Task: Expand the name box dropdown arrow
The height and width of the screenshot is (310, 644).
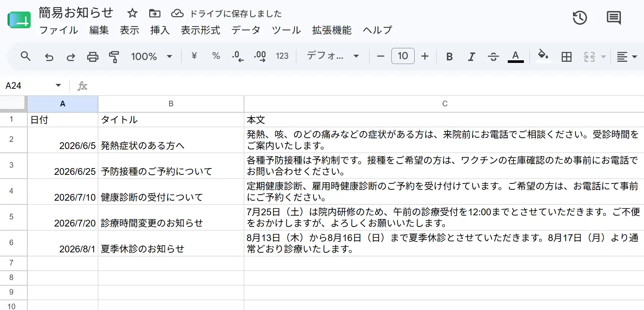Action: pyautogui.click(x=58, y=85)
